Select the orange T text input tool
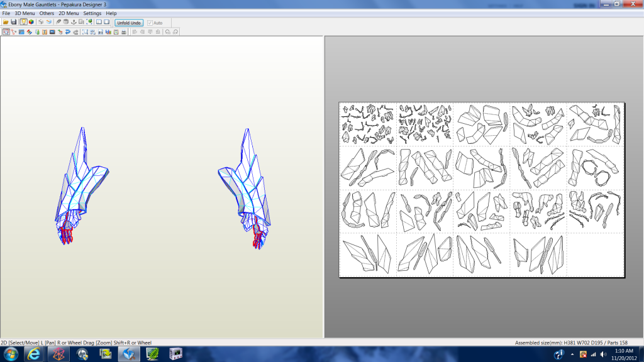The height and width of the screenshot is (362, 644). (x=45, y=31)
